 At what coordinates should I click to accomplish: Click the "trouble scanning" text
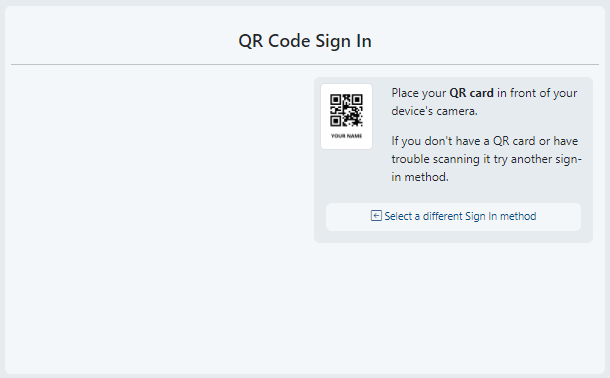[x=435, y=159]
